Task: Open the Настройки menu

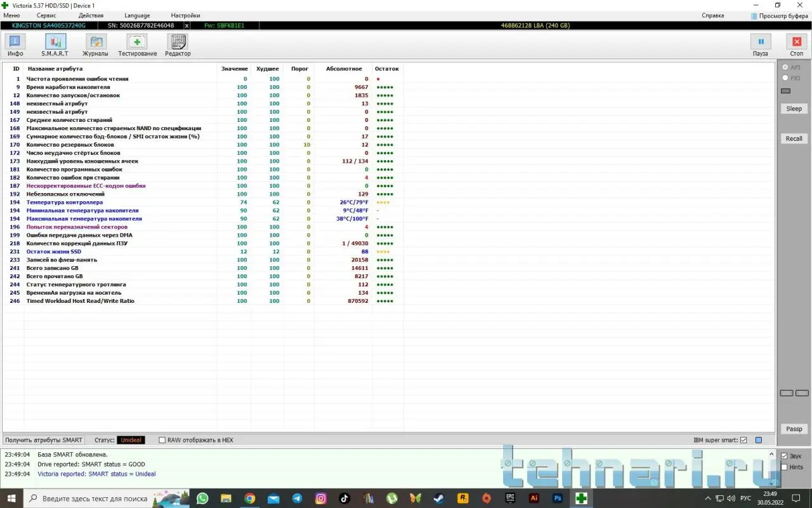Action: click(x=185, y=15)
